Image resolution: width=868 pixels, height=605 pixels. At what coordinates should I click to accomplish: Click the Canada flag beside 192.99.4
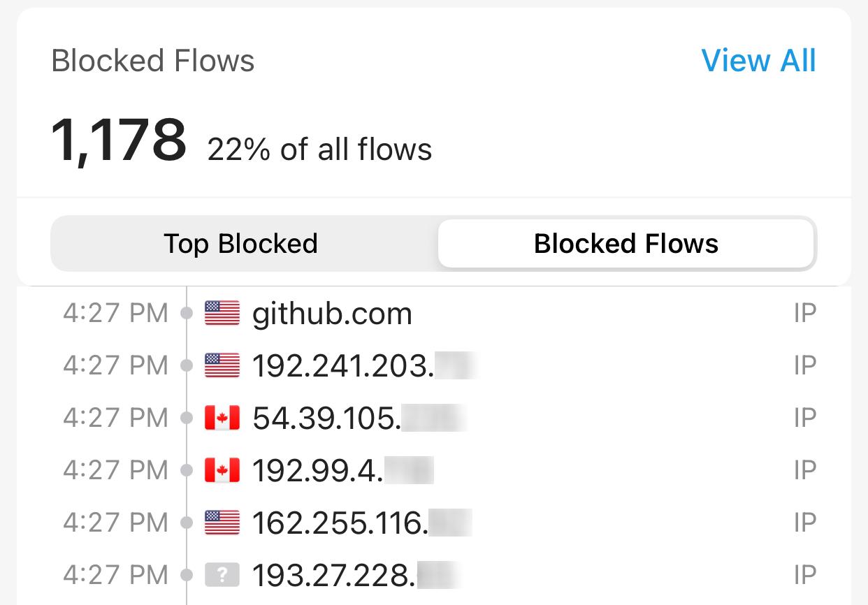point(222,470)
